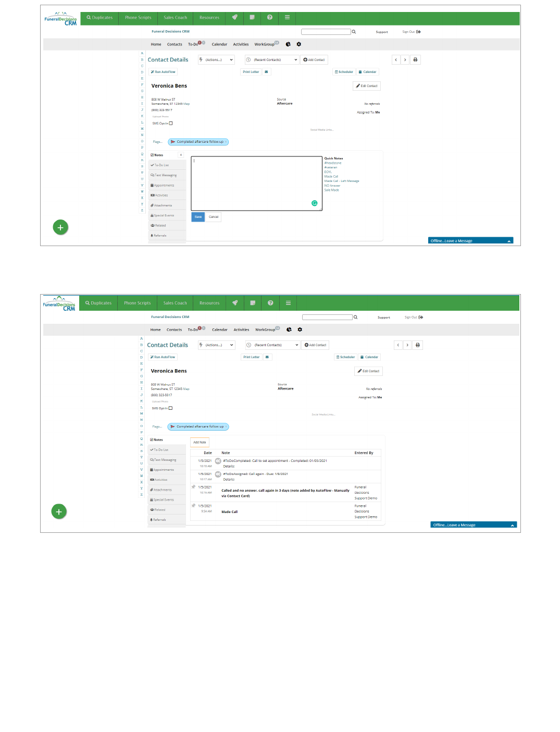
Task: Select 'Made Call - Left Message' quick note
Action: point(341,181)
